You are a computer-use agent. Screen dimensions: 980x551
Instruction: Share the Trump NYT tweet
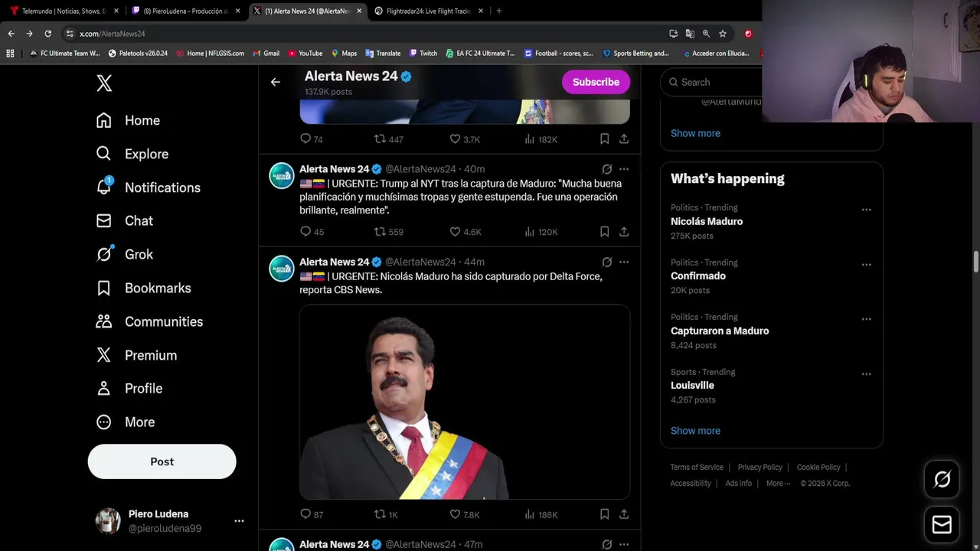point(624,232)
